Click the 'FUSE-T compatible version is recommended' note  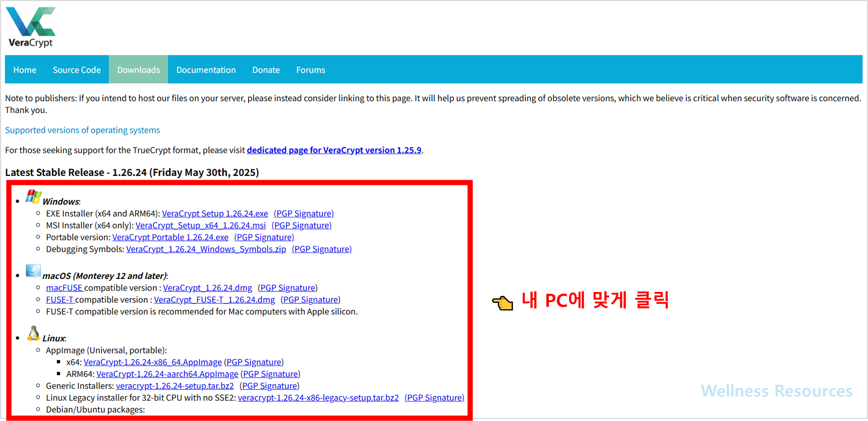202,311
